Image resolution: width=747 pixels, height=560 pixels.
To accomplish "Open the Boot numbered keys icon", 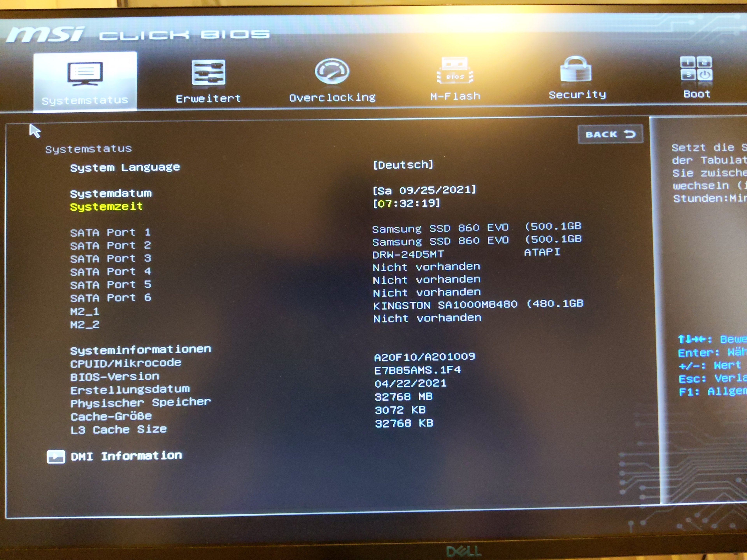I will tap(696, 68).
